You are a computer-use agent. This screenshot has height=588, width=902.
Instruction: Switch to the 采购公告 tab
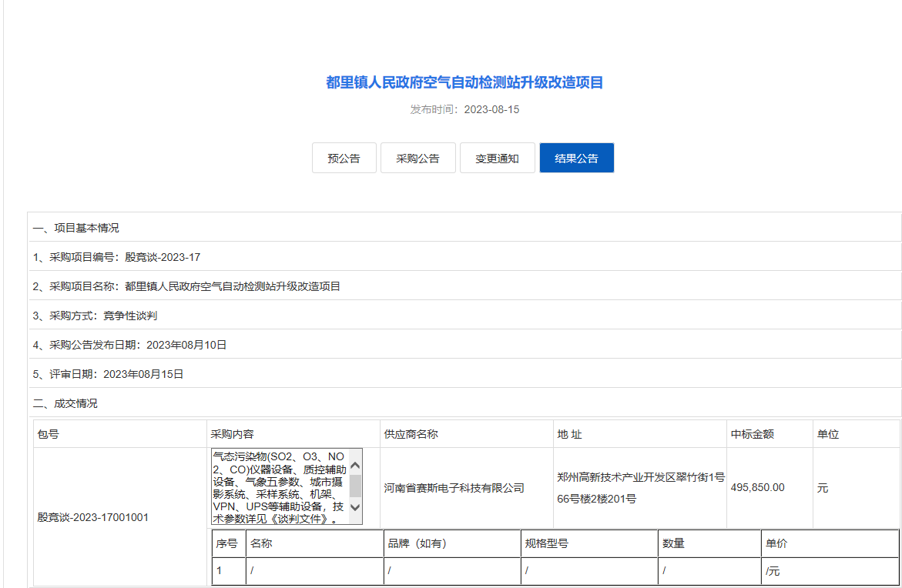(x=417, y=158)
